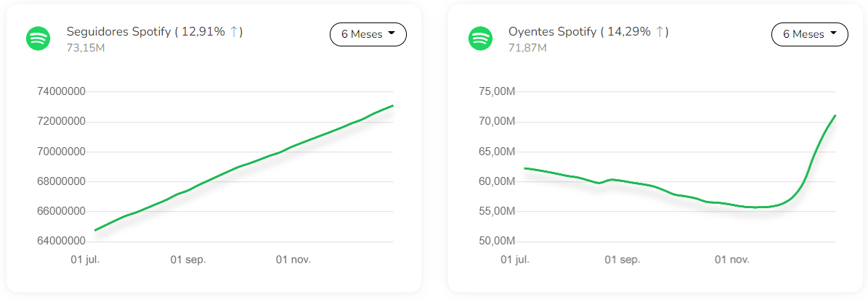Click 01 nov. label in Oyentes chart
Image resolution: width=868 pixels, height=301 pixels.
732,260
